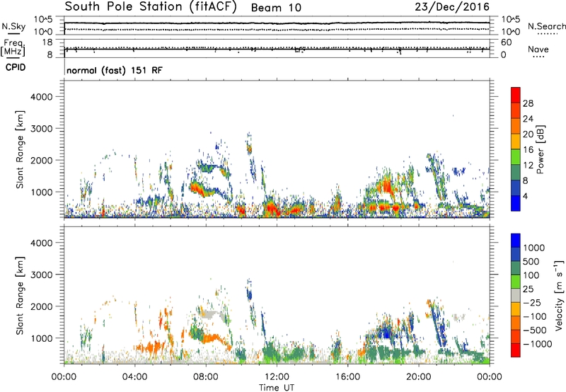Click the Velocity [m s-1] colorbar title
Image resolution: width=566 pixels, height=392 pixels.
tap(559, 296)
